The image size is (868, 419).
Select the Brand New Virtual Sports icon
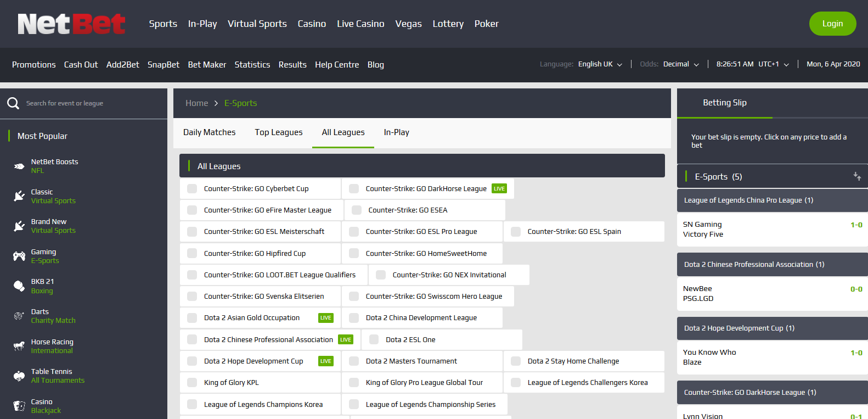click(19, 226)
